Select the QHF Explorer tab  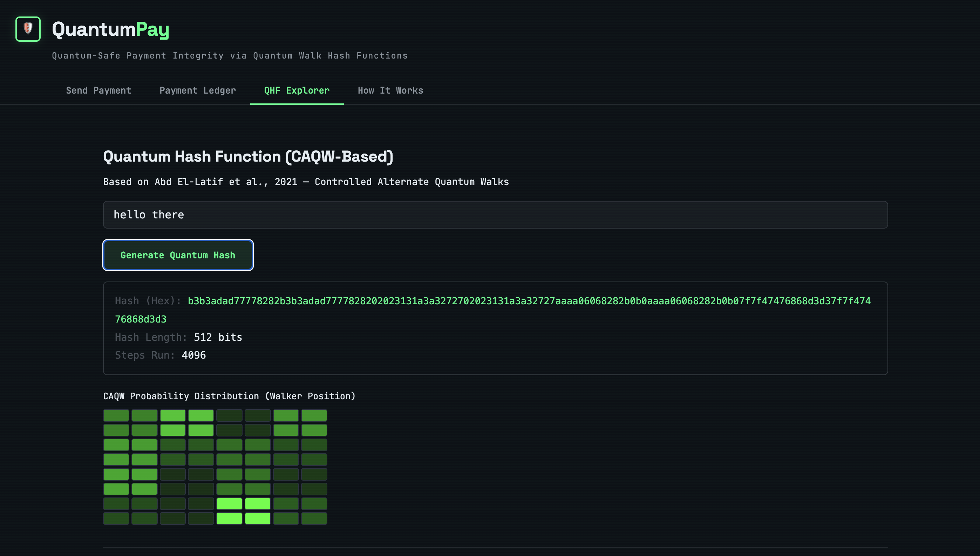tap(297, 90)
